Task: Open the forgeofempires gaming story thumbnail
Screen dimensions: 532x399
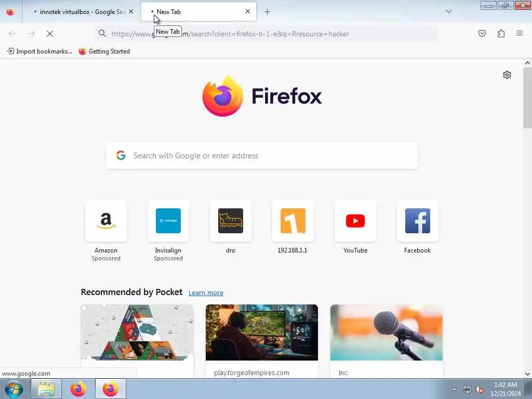Action: click(x=262, y=332)
